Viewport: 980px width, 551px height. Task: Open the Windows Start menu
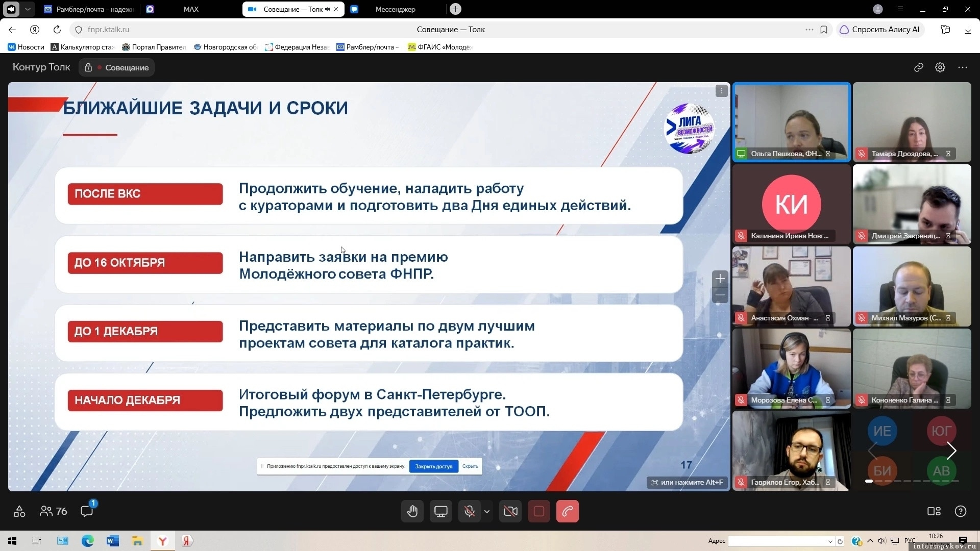(12, 541)
